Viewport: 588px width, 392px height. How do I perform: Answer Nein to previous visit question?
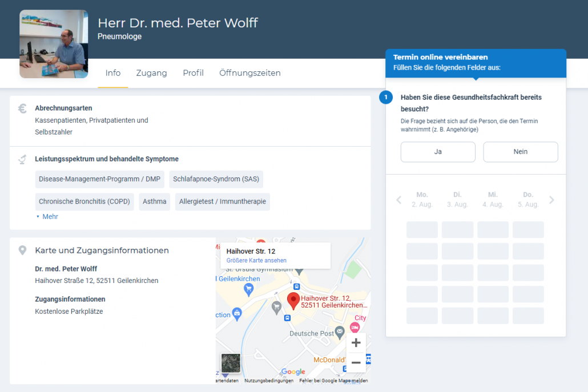pos(521,152)
